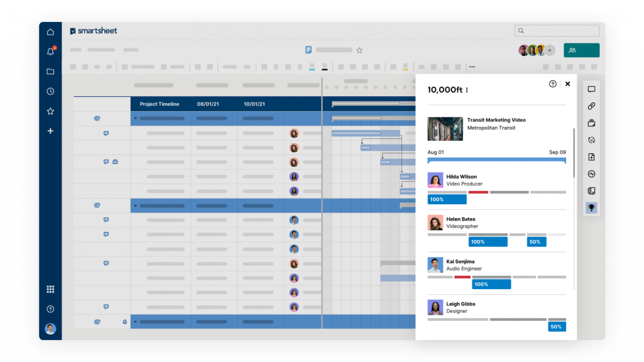Close the 10,000ft panel
Viewport: 644px width, 362px height.
tap(568, 84)
